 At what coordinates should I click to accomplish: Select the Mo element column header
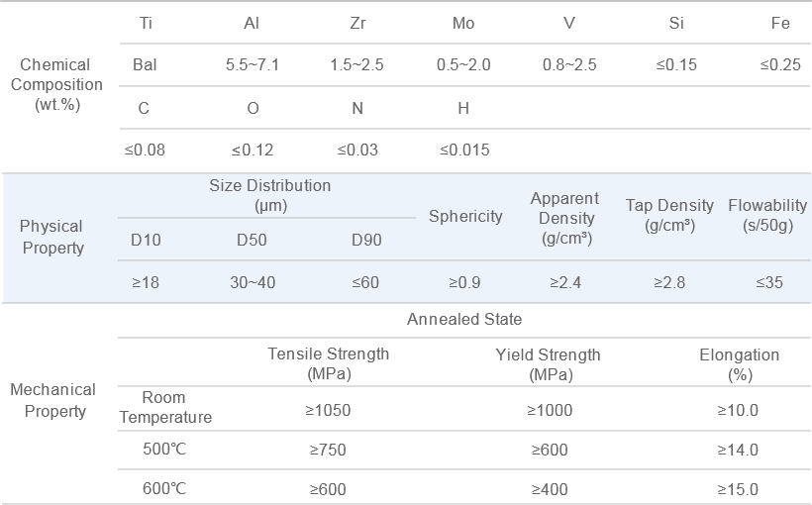tap(462, 23)
